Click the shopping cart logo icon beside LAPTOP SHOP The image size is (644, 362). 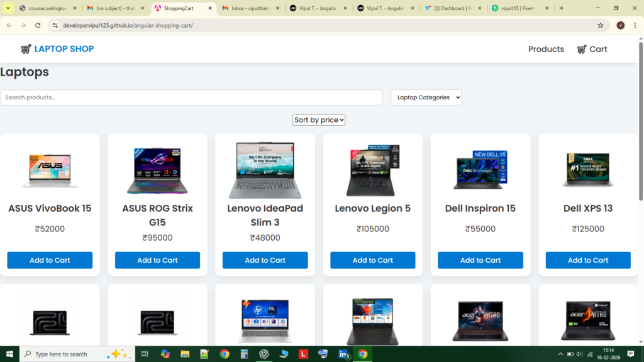(26, 49)
